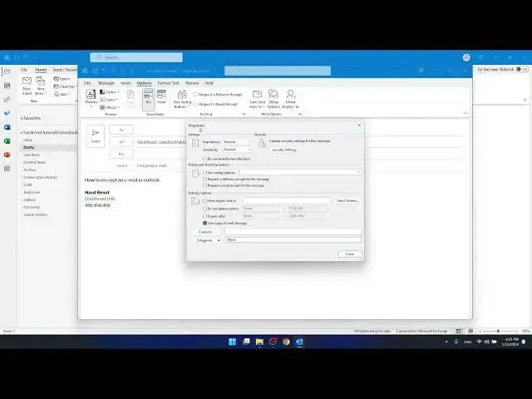Click the Categories field showing None

point(293,240)
